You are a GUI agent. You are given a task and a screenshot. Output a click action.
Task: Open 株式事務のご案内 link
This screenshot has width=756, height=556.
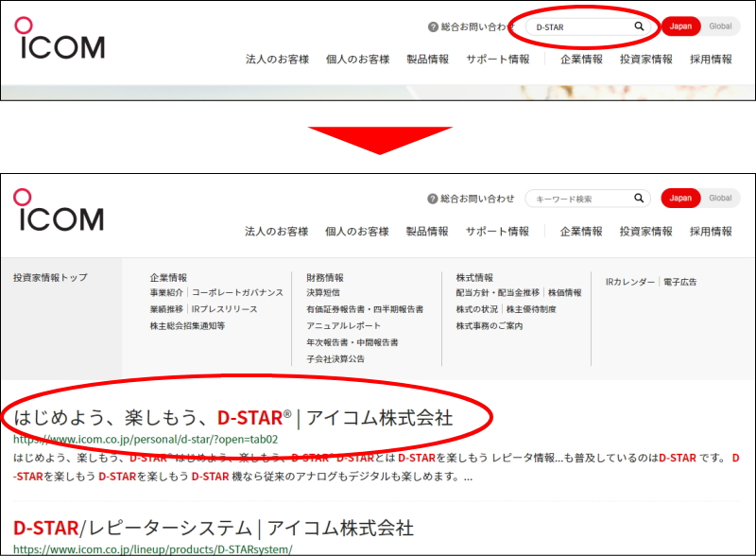pyautogui.click(x=490, y=326)
